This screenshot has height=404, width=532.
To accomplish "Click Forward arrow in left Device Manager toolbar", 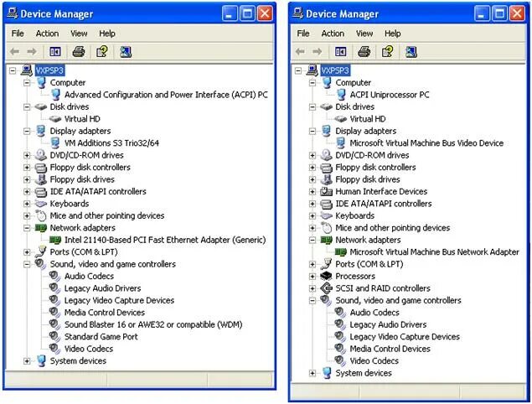I will click(32, 52).
